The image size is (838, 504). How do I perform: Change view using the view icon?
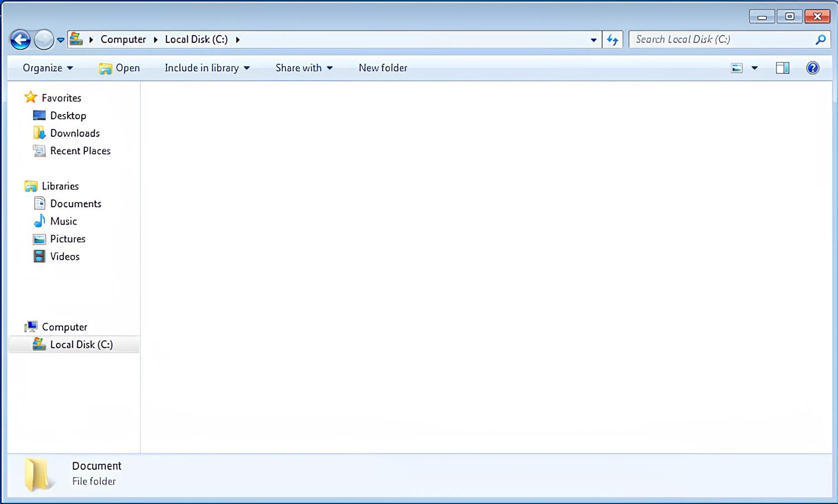coord(737,68)
